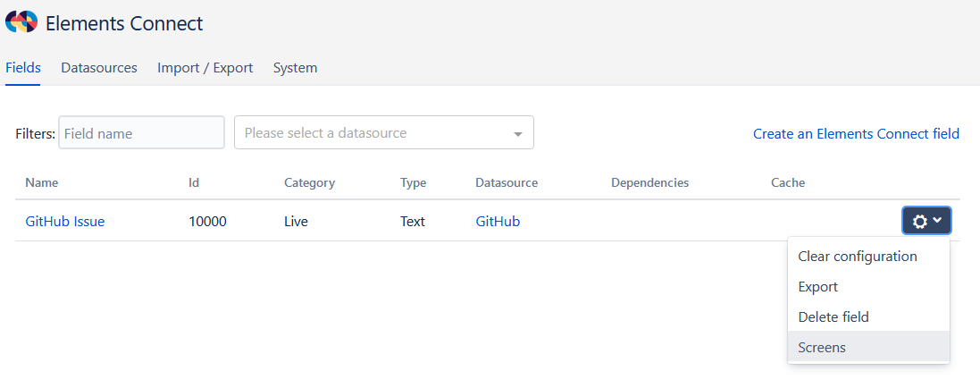Click the Name column header
This screenshot has width=980, height=388.
tap(41, 182)
